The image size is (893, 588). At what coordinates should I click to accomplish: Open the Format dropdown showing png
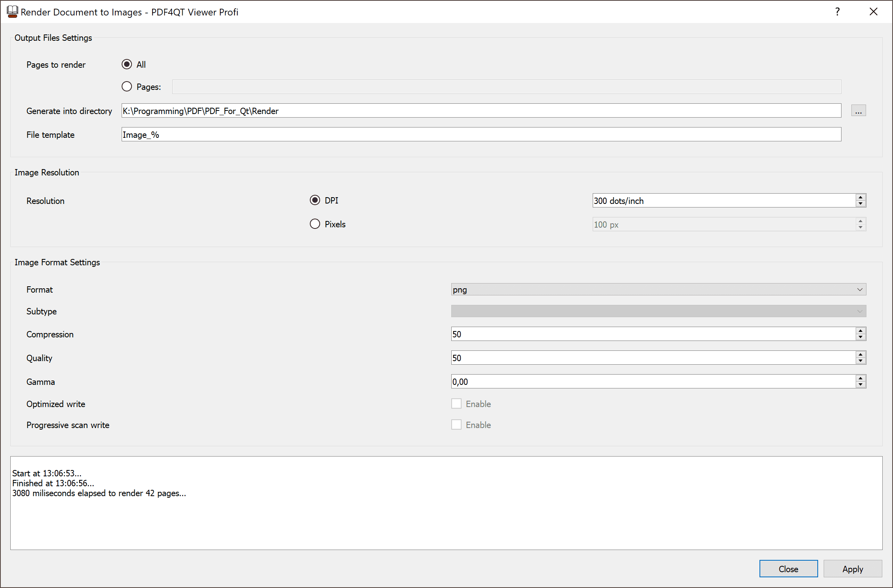click(658, 289)
